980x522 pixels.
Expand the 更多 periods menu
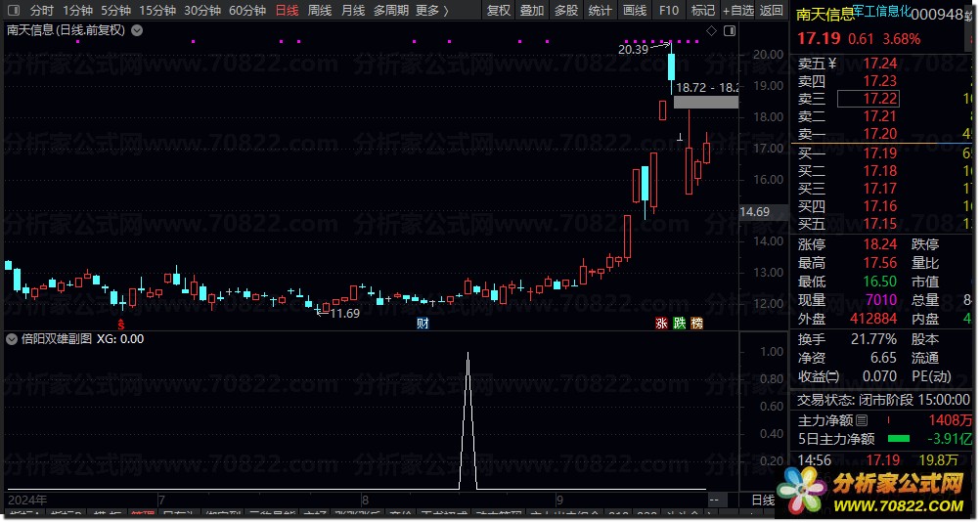[x=431, y=11]
